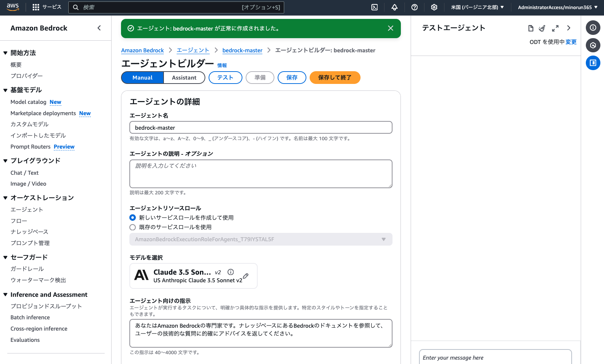The width and height of the screenshot is (604, 364).
Task: Open the AWS home logo
Action: tap(13, 7)
